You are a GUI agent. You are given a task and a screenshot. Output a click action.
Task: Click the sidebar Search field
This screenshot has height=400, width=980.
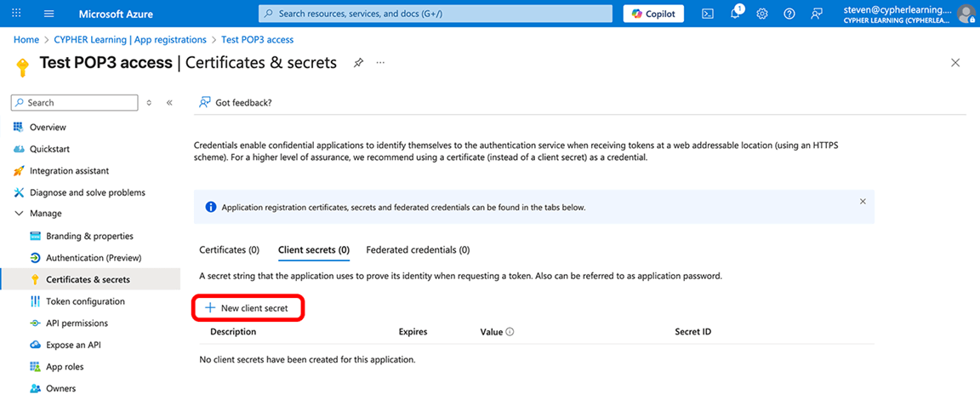click(x=75, y=102)
